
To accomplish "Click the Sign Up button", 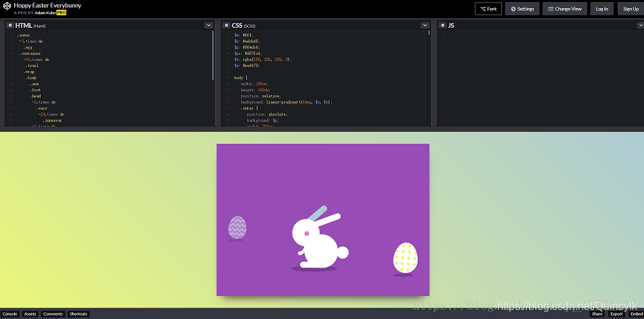I will tap(631, 9).
